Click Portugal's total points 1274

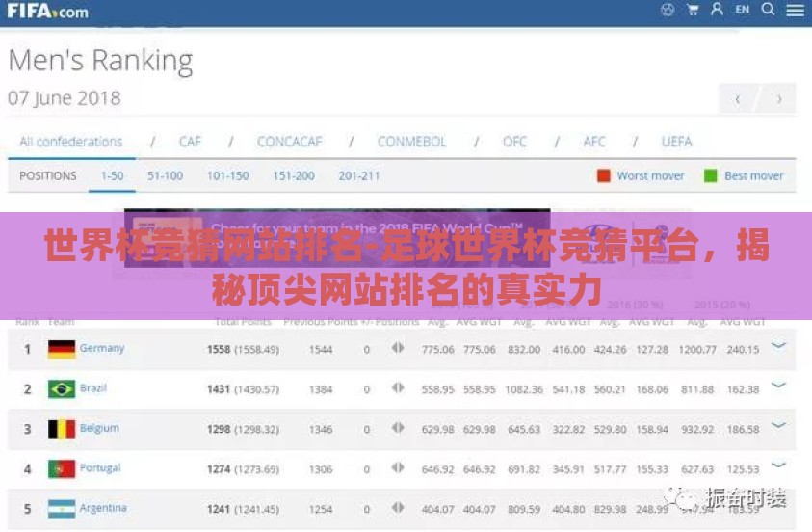point(219,468)
